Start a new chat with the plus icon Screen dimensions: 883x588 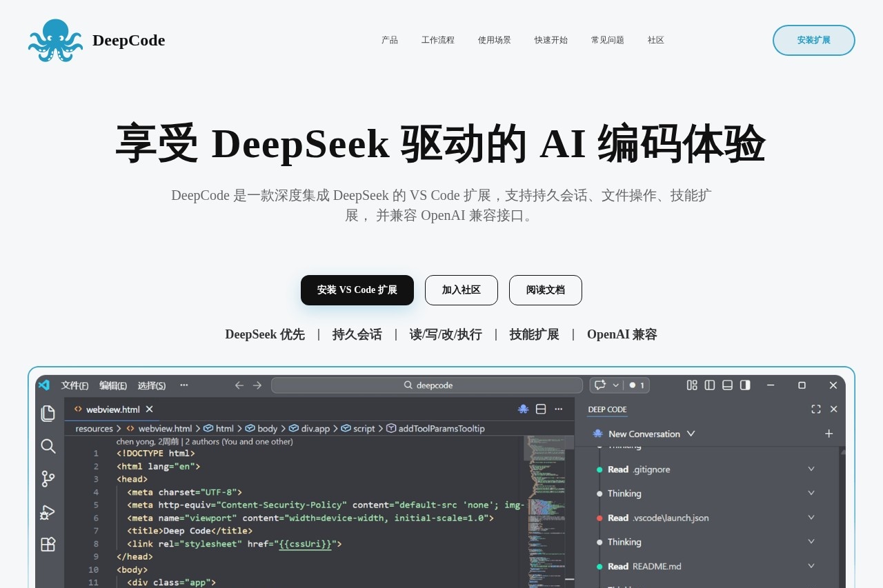(x=829, y=434)
